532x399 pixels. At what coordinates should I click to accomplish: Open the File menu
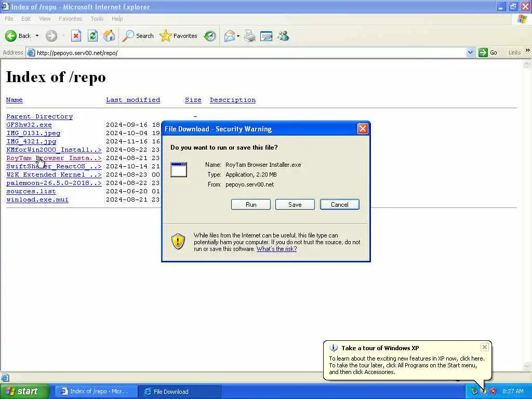click(9, 19)
